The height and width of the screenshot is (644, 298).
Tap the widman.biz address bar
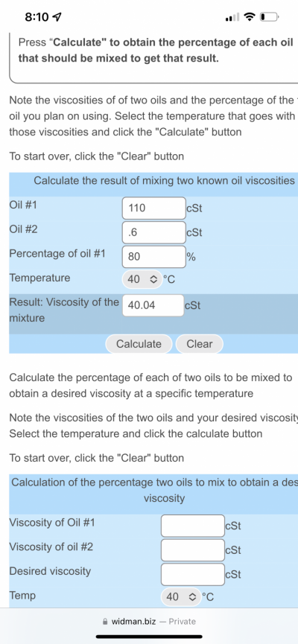pyautogui.click(x=150, y=622)
